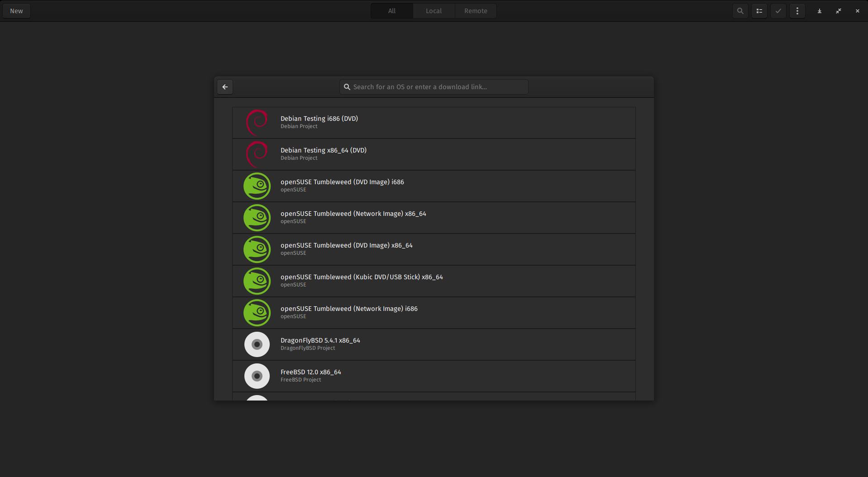868x477 pixels.
Task: Click the DragonFlyBSD Project vendor label
Action: pos(308,348)
